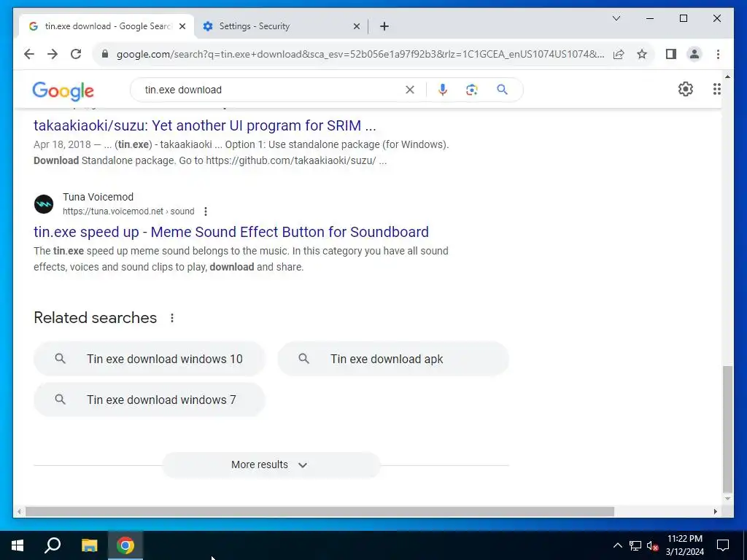Switch to the Settings - Security tab
The height and width of the screenshot is (560, 747).
coord(281,26)
